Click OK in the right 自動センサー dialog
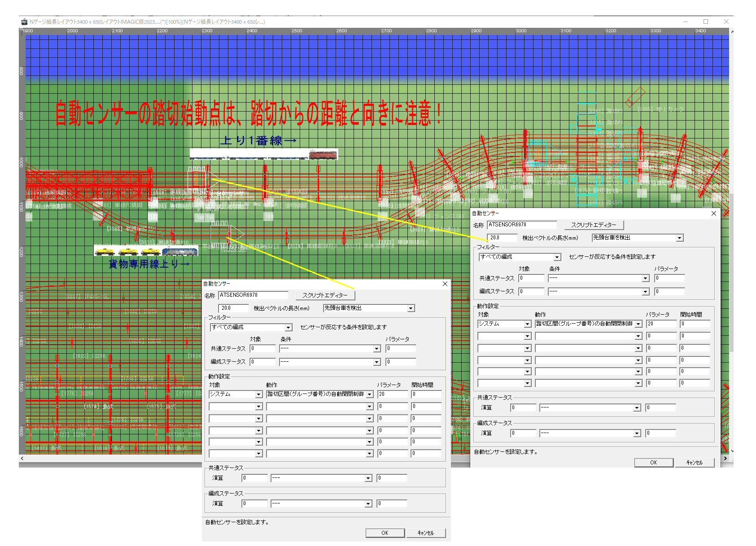Viewport: 756px width, 546px height. point(654,462)
